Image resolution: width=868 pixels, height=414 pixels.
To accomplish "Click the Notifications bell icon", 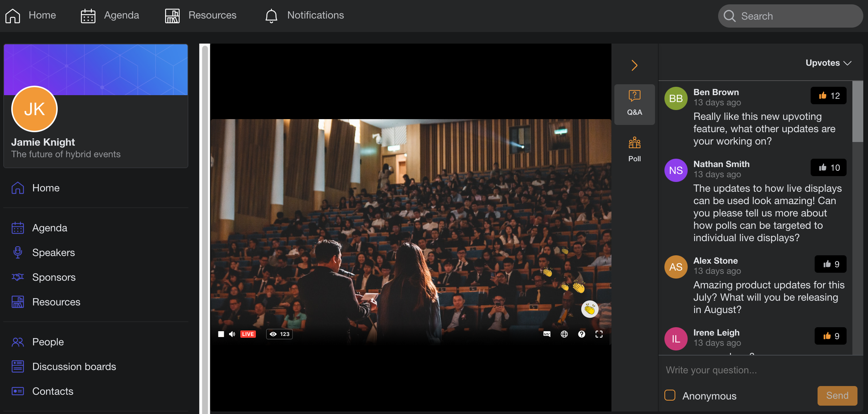I will click(x=271, y=15).
